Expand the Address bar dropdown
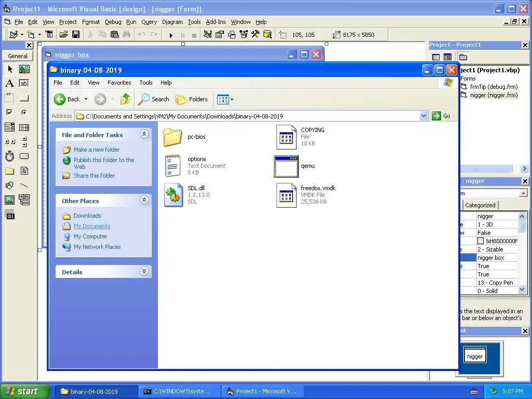 point(423,116)
